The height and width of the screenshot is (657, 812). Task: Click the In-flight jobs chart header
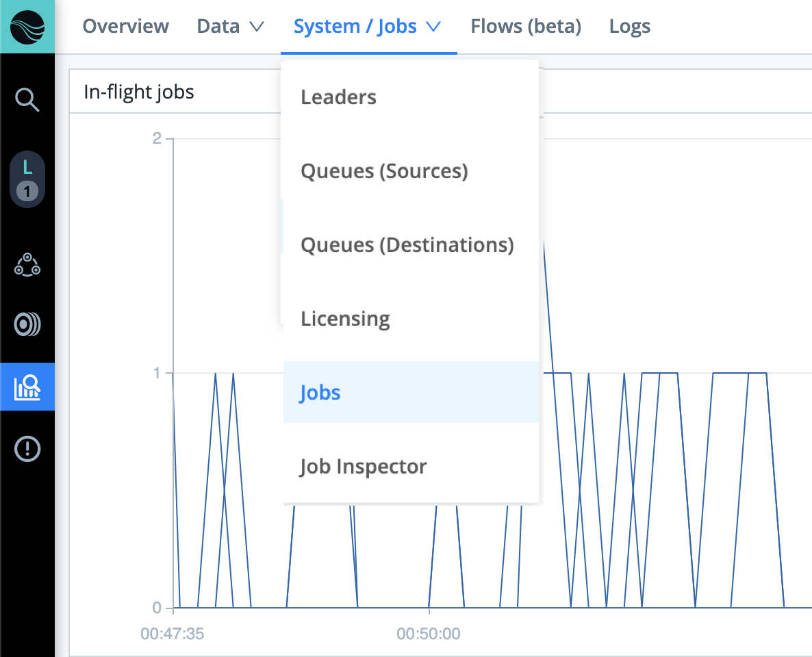[x=139, y=91]
